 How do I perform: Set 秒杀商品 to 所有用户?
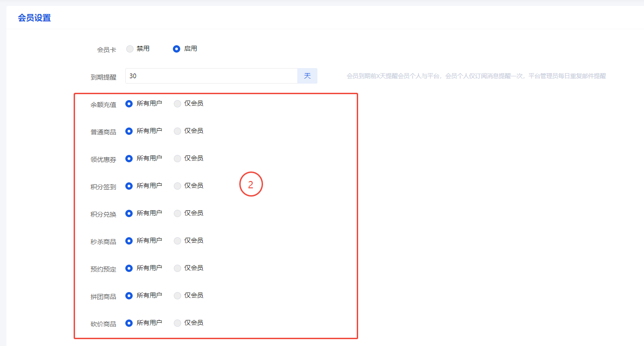(x=129, y=241)
